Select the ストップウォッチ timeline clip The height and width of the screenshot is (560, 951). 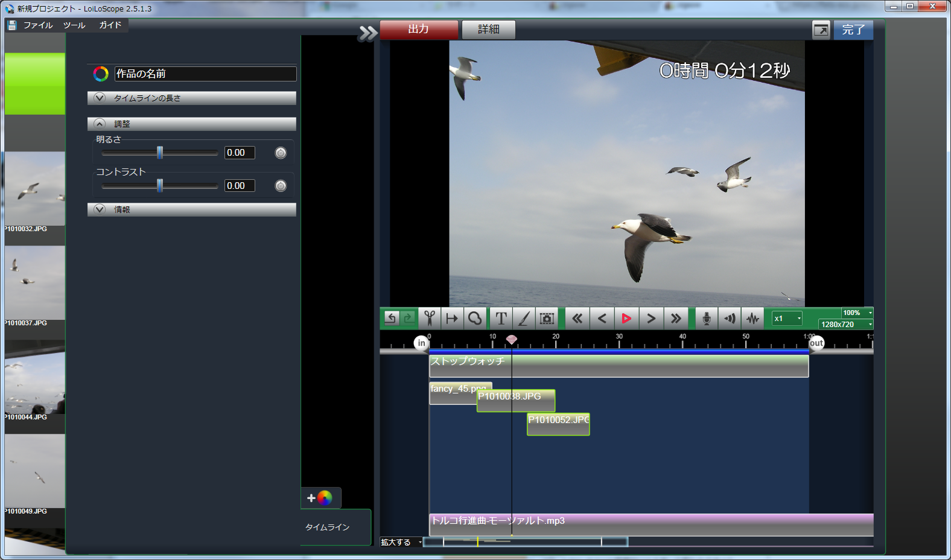pos(619,366)
